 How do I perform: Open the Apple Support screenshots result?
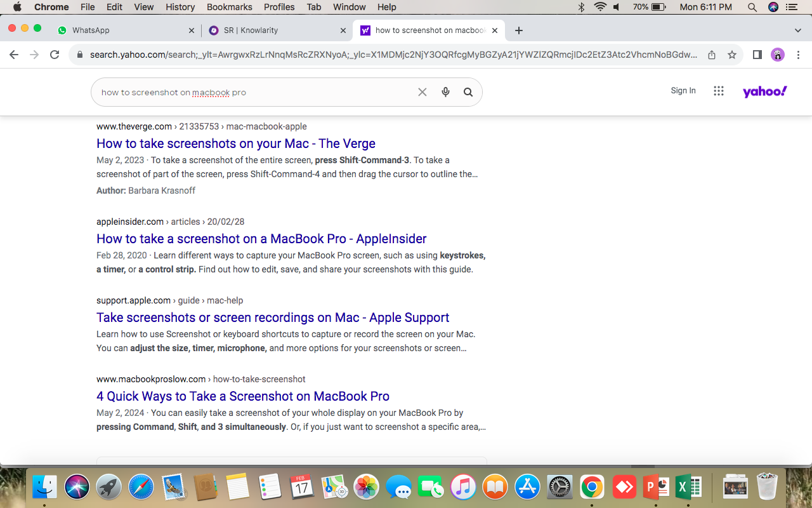[273, 317]
